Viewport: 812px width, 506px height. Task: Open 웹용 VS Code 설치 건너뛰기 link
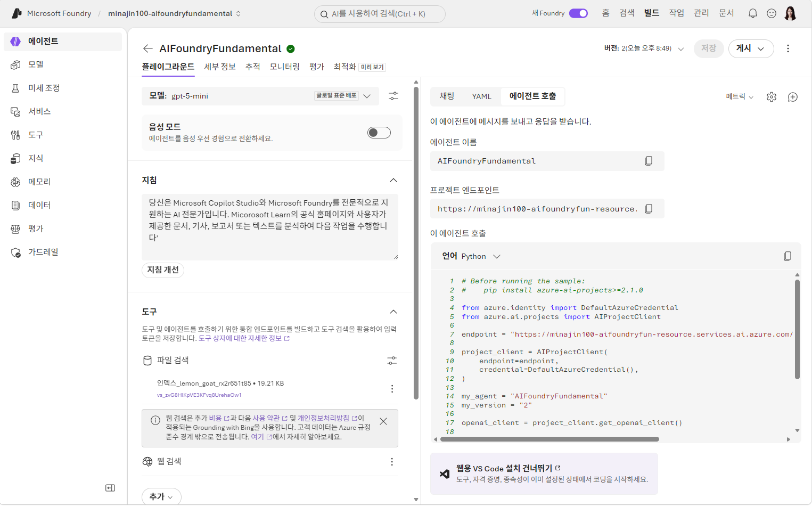[x=508, y=468]
